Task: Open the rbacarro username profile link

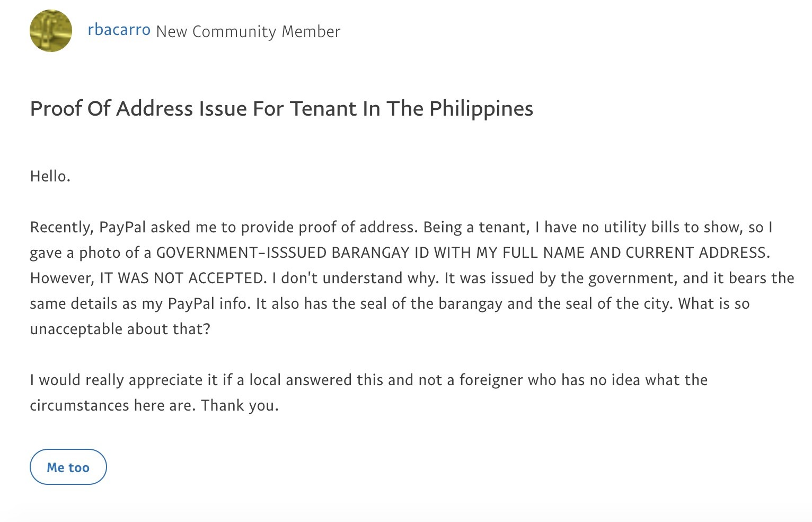Action: pos(119,30)
